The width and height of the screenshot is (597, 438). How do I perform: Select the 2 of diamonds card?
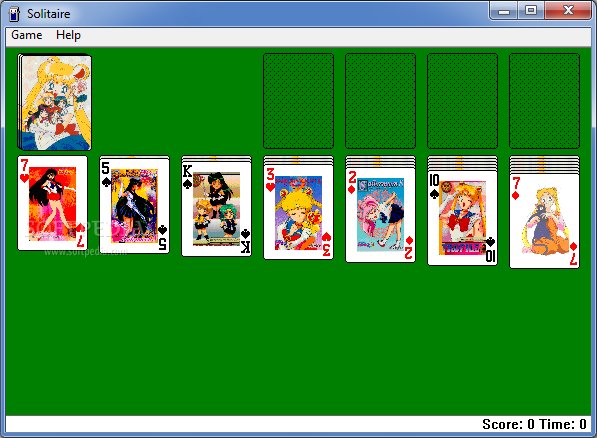(x=380, y=214)
